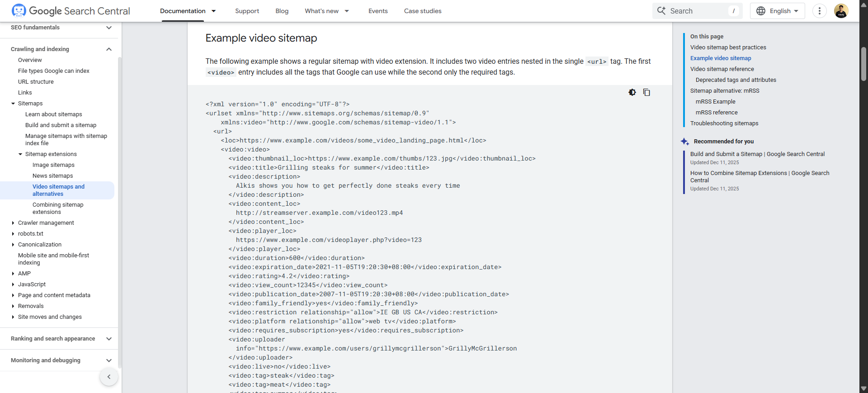
Task: Focus the Search input field
Action: coord(697,11)
